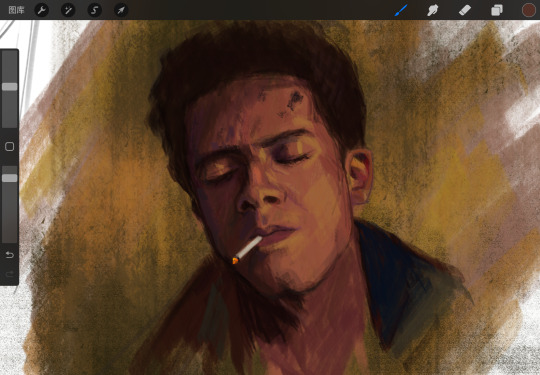540x375 pixels.
Task: Open the Adjustments magic wand menu
Action: point(68,10)
